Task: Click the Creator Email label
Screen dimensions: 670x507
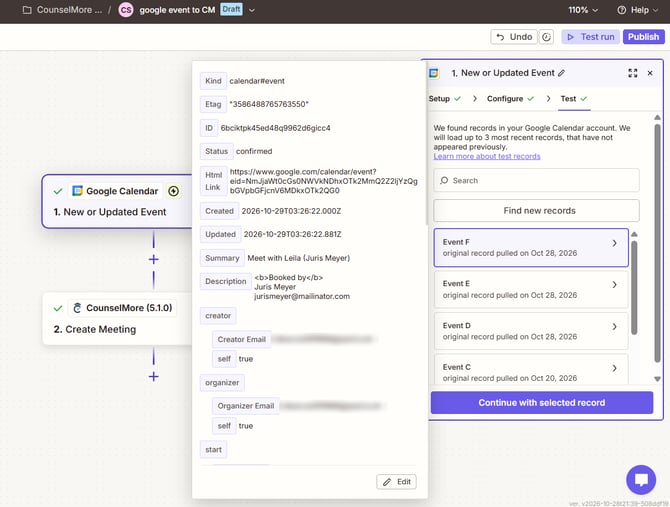Action: point(241,339)
